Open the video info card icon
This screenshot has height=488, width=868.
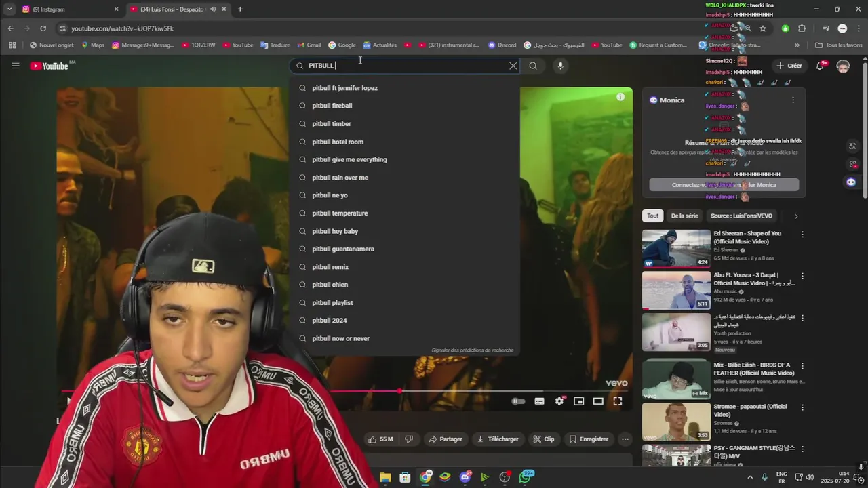tap(620, 97)
